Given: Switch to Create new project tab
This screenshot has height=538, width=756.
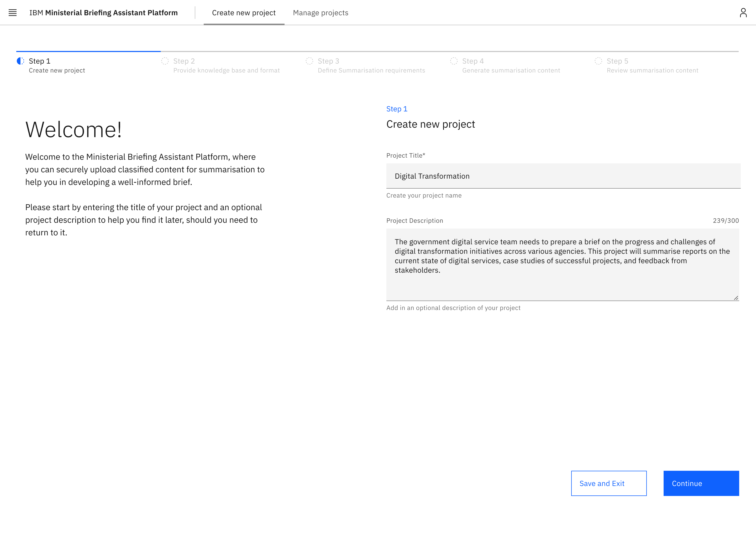Looking at the screenshot, I should (x=244, y=13).
